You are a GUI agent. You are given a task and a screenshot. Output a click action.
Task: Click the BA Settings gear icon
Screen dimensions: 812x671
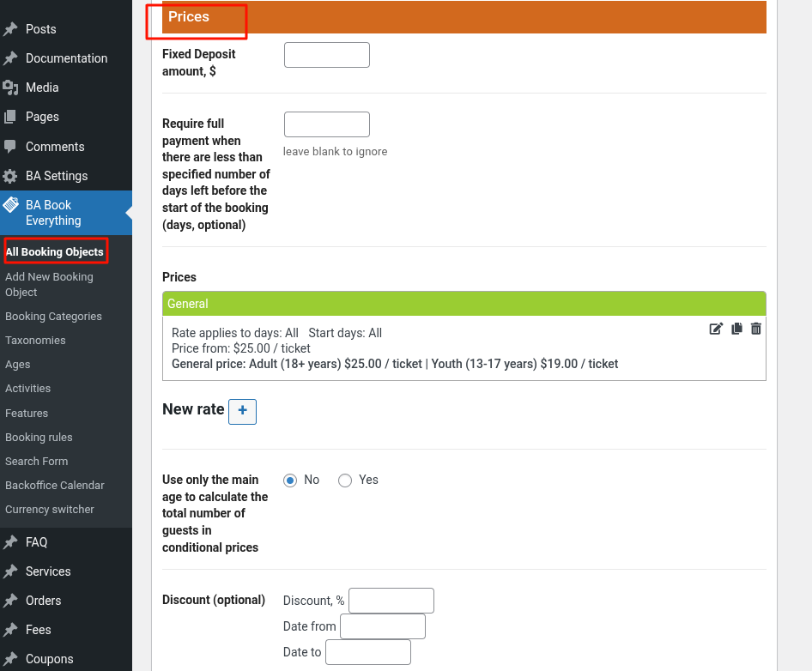tap(10, 176)
